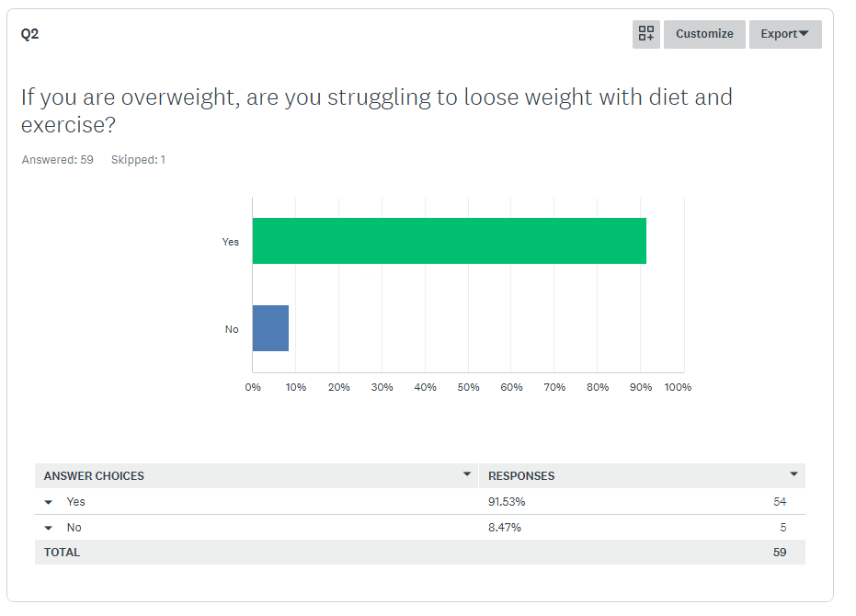Open the Answer Choices column sort arrow
The height and width of the screenshot is (616, 856).
[x=467, y=474]
